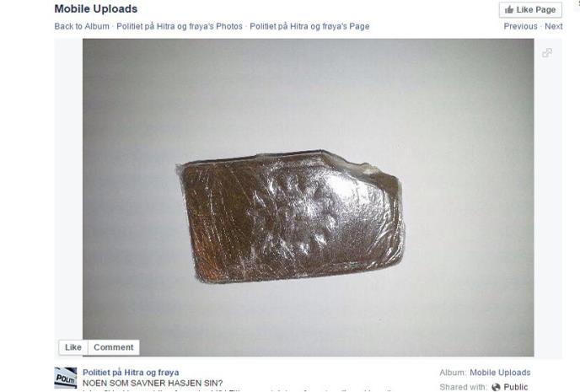Click the Politi profile picture thumbnail
580x392 pixels.
point(66,378)
